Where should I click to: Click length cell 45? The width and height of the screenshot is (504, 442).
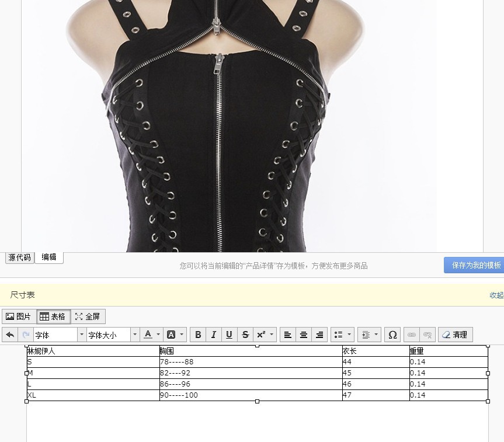[x=376, y=373]
